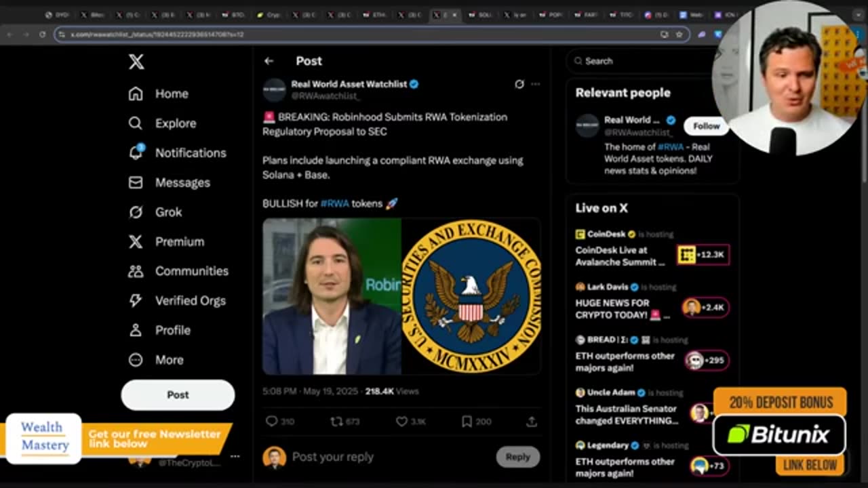Click the browser back arrow
Image resolution: width=868 pixels, height=488 pixels.
pyautogui.click(x=10, y=34)
